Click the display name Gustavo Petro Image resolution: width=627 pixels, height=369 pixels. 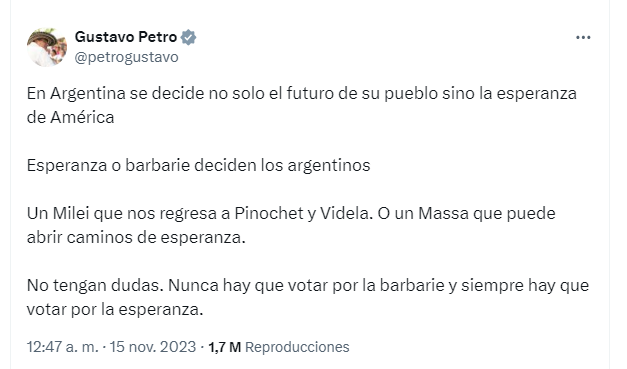click(126, 37)
